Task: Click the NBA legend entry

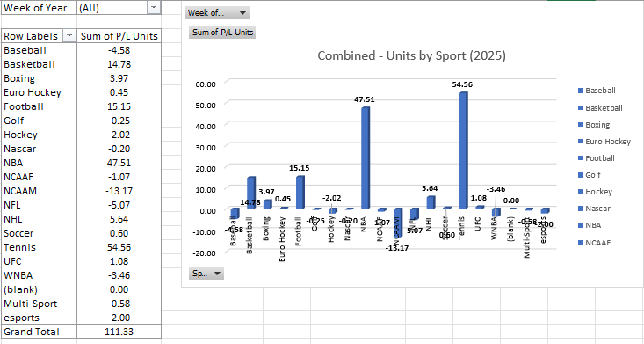Action: [x=590, y=225]
